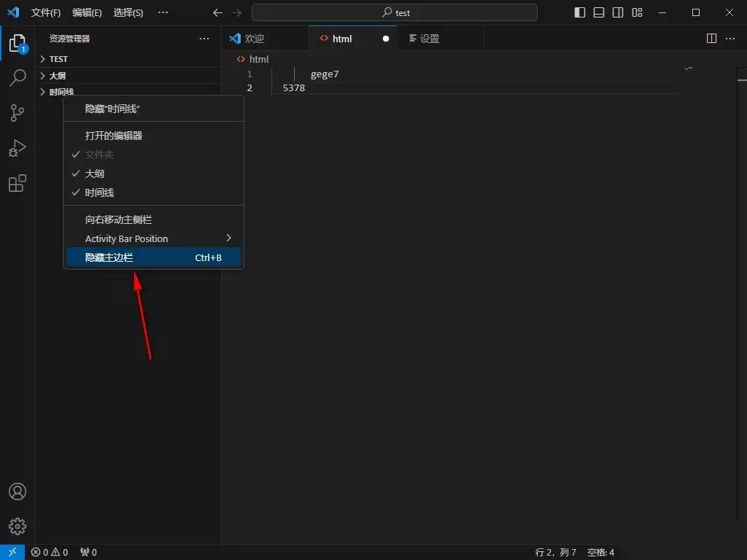Screen dimensions: 747x560
Task: Open the Manage settings gear
Action: pyautogui.click(x=16, y=526)
